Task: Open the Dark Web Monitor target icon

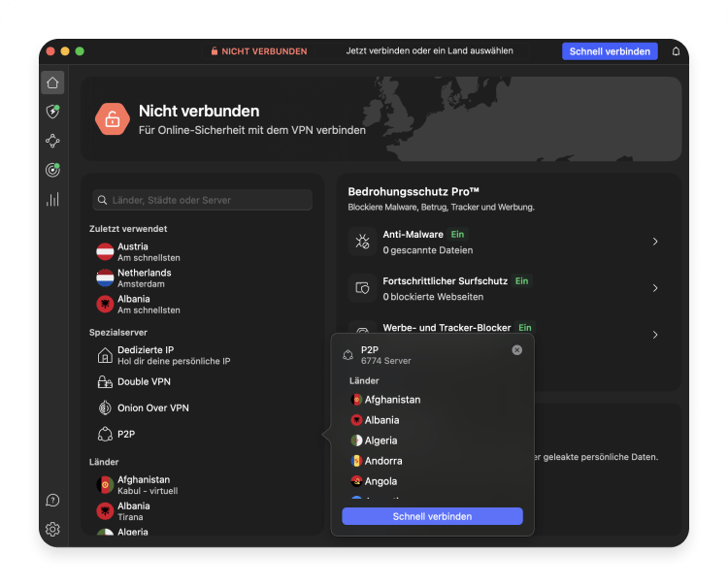Action: [52, 170]
